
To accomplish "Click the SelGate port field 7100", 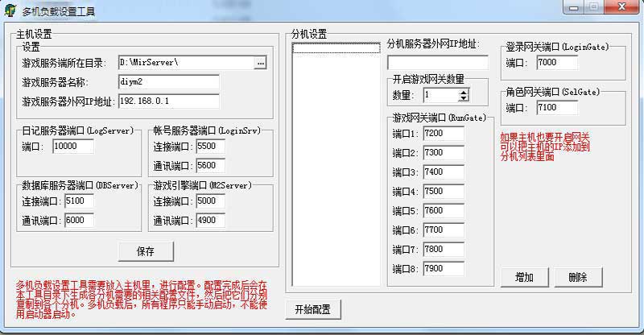I will (557, 108).
